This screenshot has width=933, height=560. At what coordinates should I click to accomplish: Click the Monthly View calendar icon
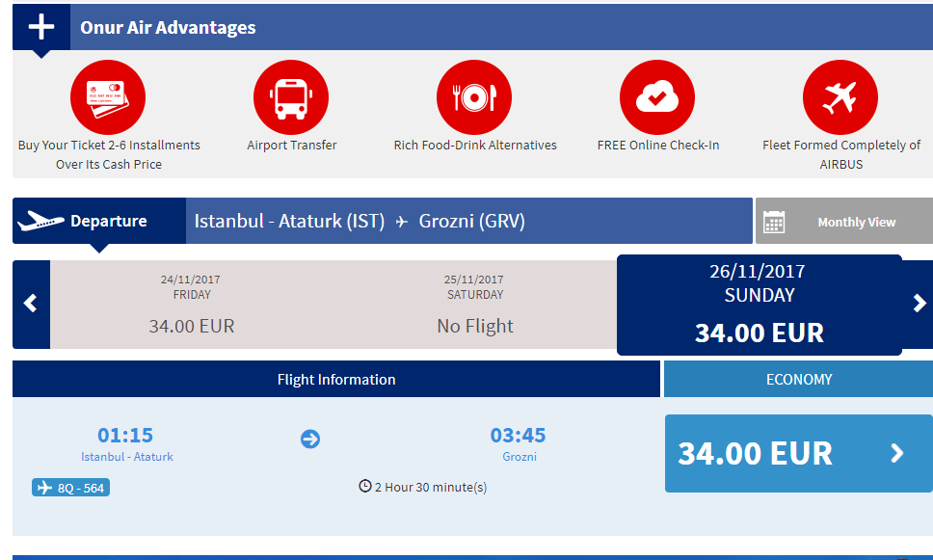tap(774, 222)
